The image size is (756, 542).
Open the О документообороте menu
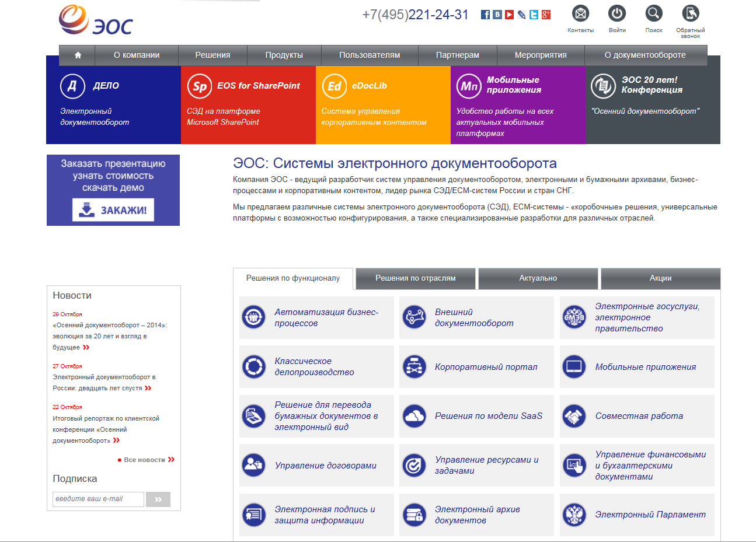point(645,55)
